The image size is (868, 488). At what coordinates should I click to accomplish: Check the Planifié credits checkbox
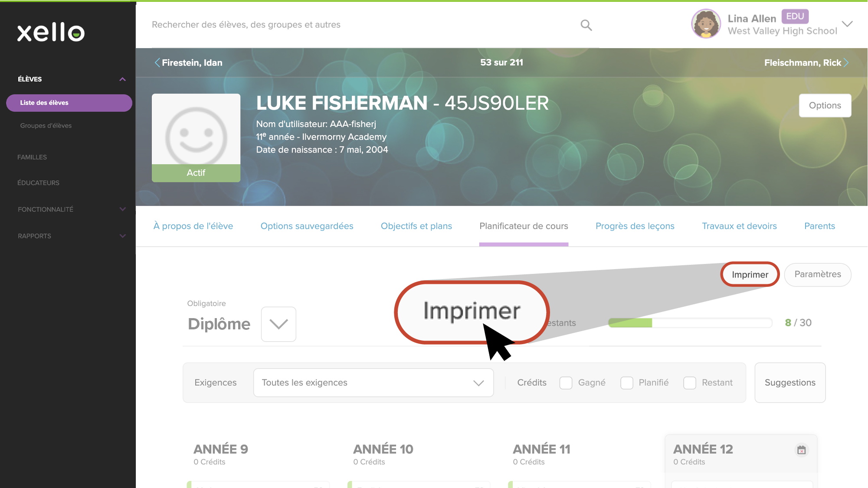pyautogui.click(x=626, y=383)
